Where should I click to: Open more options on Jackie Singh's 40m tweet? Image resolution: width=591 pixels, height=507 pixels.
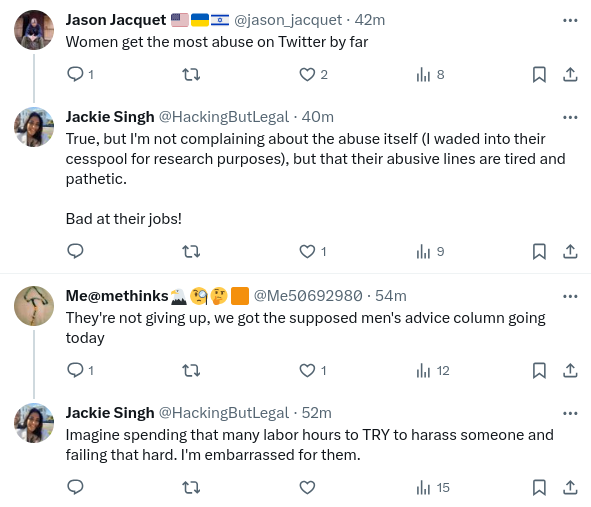pyautogui.click(x=570, y=117)
